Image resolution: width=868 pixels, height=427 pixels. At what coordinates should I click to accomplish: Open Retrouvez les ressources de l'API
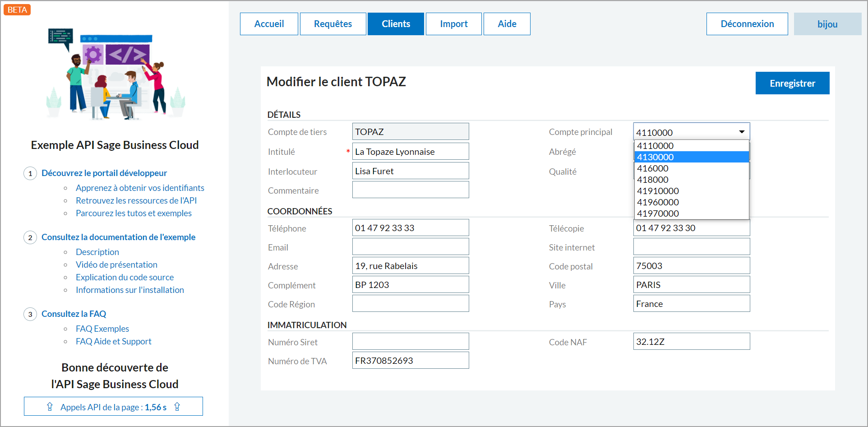pos(136,200)
